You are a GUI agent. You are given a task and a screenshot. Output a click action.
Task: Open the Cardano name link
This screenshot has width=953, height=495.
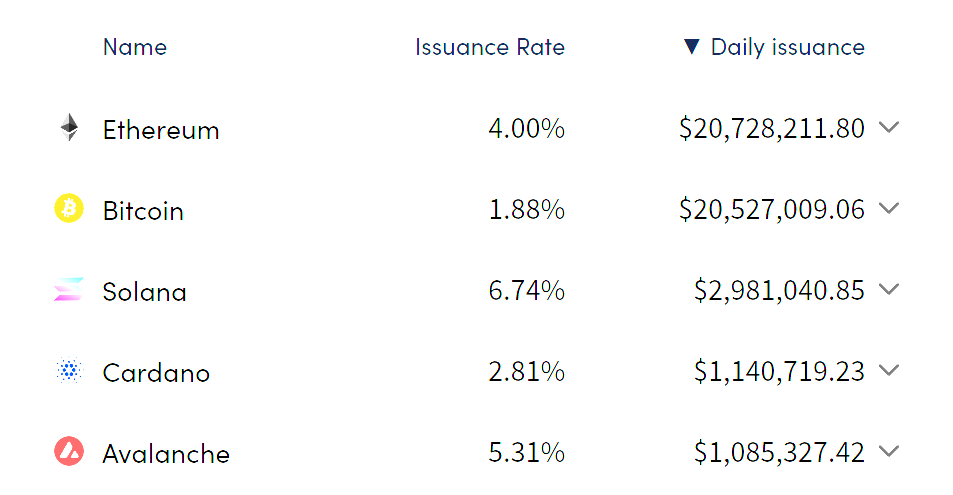tap(156, 373)
